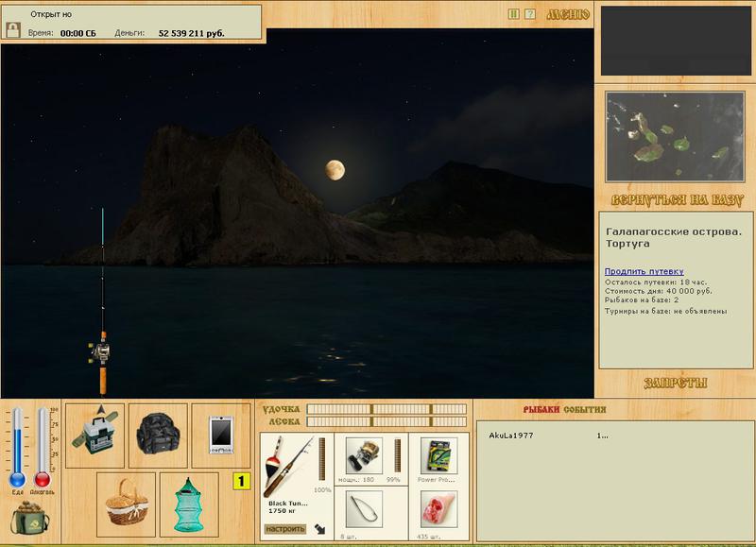The image size is (756, 547).
Task: Pause the game with the pause button
Action: (513, 14)
